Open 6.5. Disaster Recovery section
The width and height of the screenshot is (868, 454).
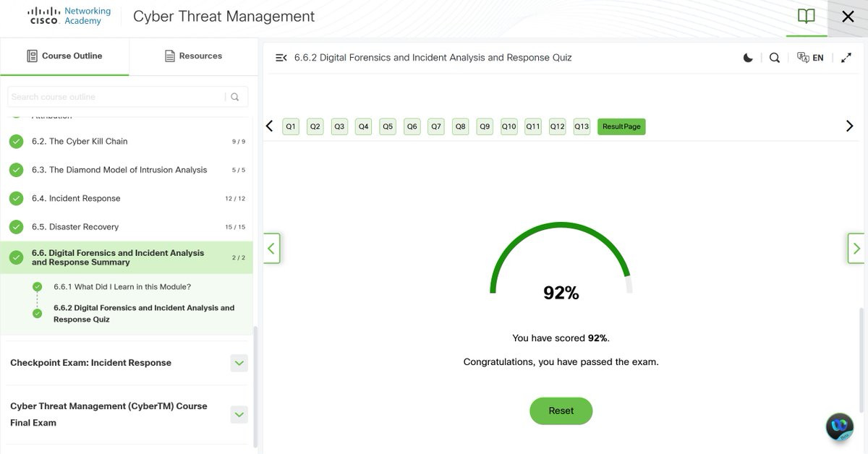pyautogui.click(x=75, y=227)
